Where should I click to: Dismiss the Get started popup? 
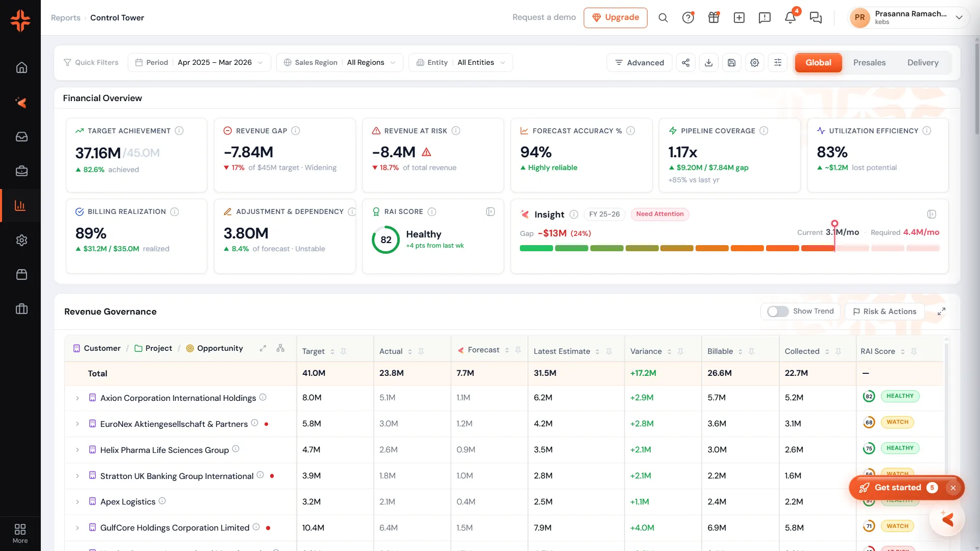[953, 488]
